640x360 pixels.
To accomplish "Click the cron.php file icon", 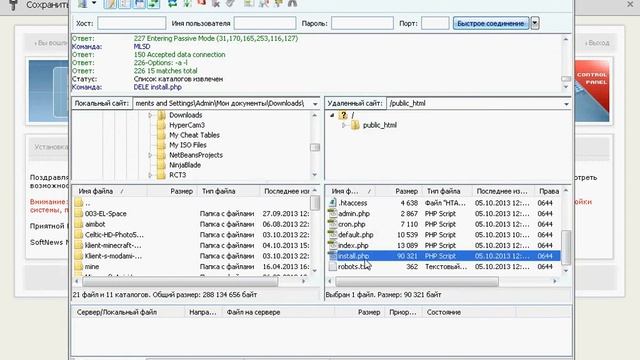I will [x=333, y=224].
